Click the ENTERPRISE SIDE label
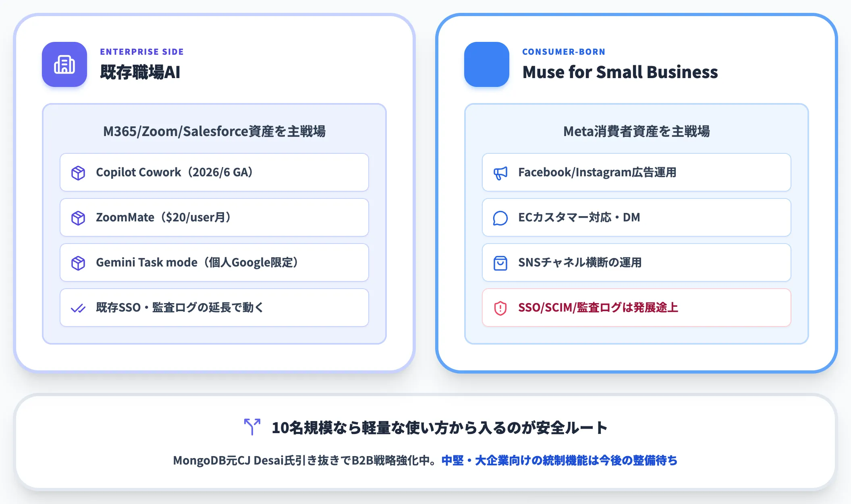The width and height of the screenshot is (851, 504). [142, 52]
